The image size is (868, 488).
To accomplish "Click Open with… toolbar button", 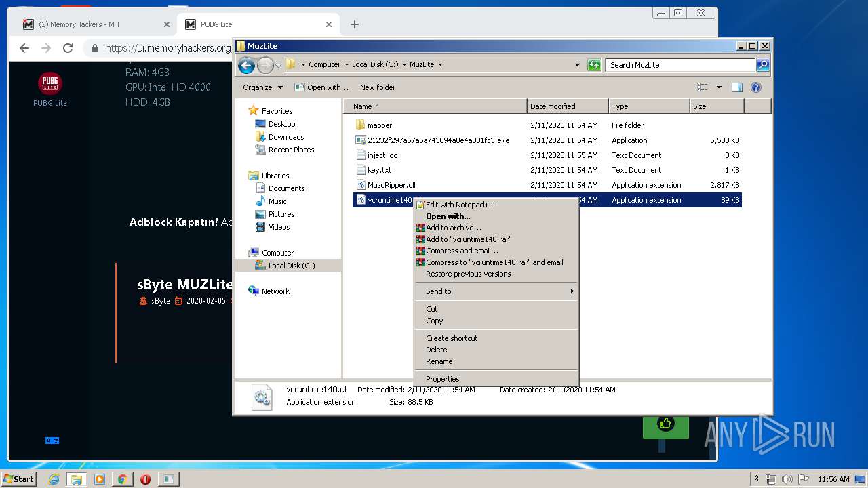I will point(321,87).
